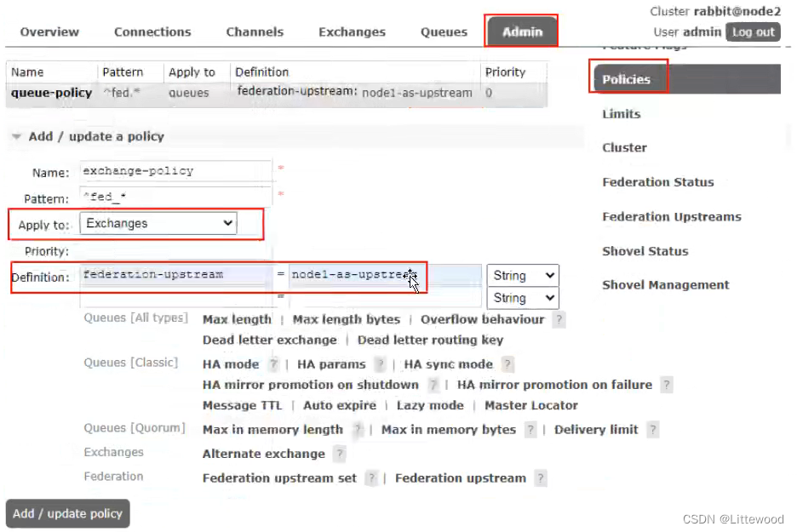The height and width of the screenshot is (532, 797).
Task: Switch to the Queues tab
Action: pos(444,32)
